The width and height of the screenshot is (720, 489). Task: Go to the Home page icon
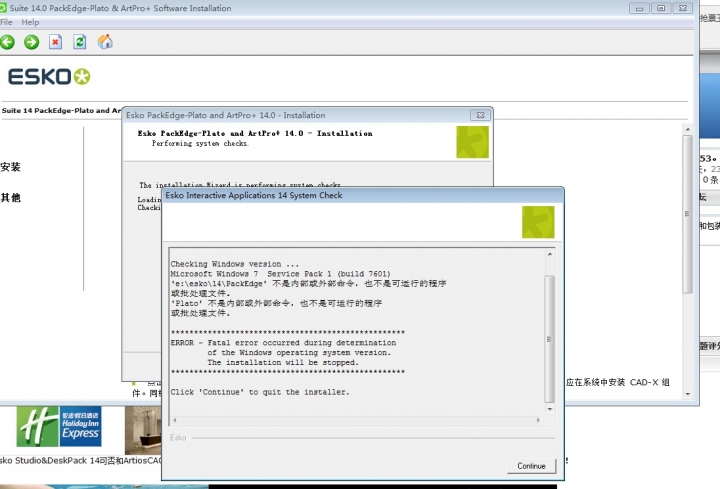point(104,41)
